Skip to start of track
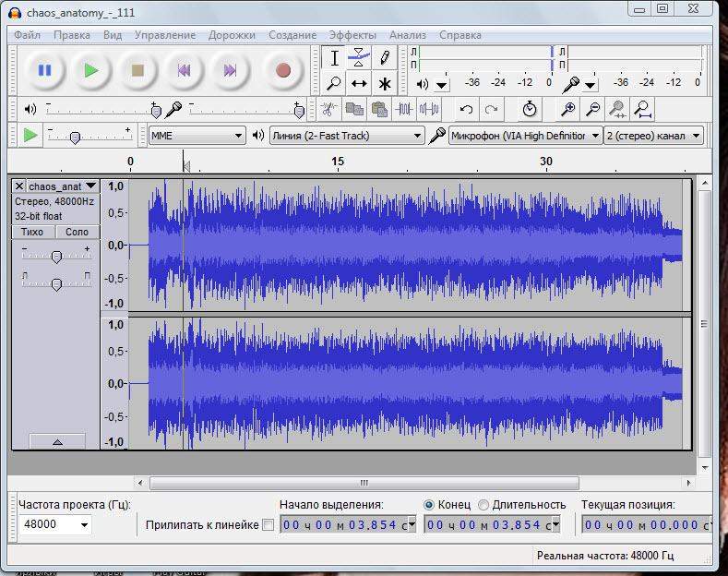The image size is (728, 576). (184, 70)
